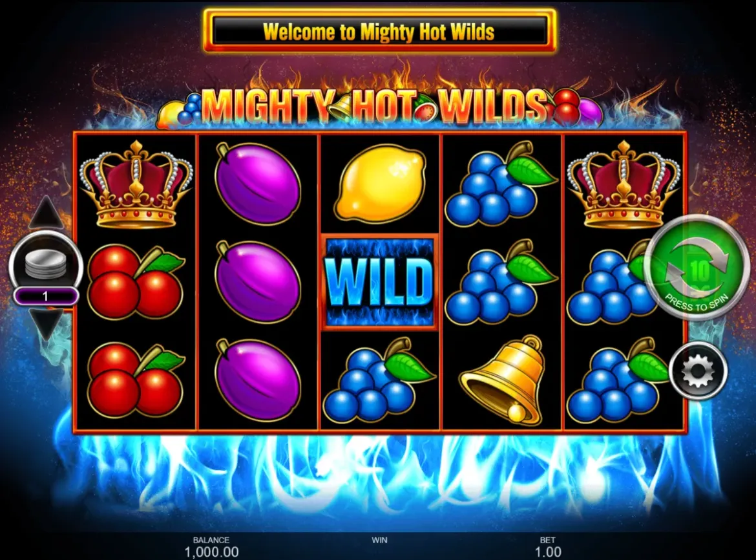Image resolution: width=756 pixels, height=560 pixels.
Task: Select the blue WILD symbol
Action: (x=379, y=282)
